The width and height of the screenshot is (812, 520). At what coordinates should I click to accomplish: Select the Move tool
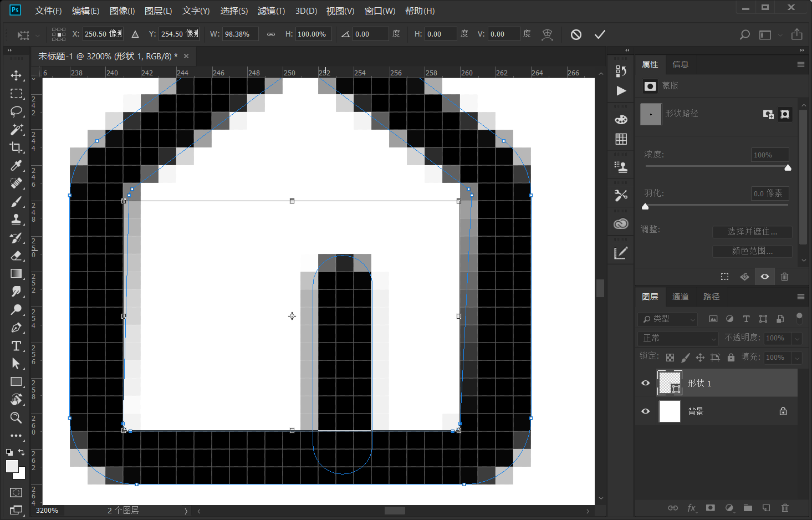(x=16, y=75)
